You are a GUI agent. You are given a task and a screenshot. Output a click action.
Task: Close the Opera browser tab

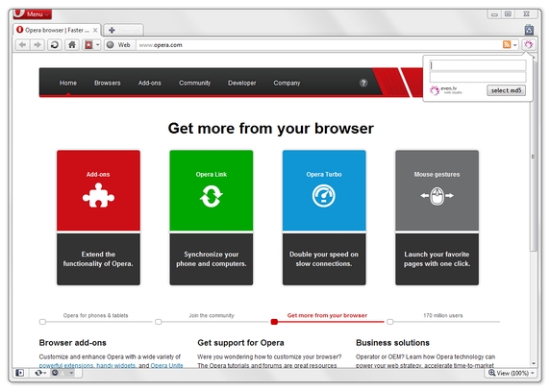95,30
